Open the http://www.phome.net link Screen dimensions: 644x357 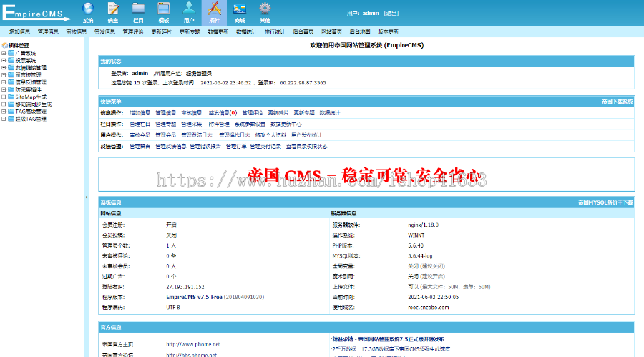(193, 344)
